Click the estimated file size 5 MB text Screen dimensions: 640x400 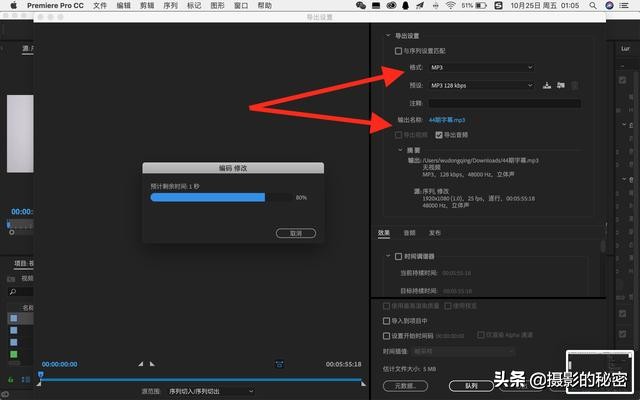click(409, 369)
